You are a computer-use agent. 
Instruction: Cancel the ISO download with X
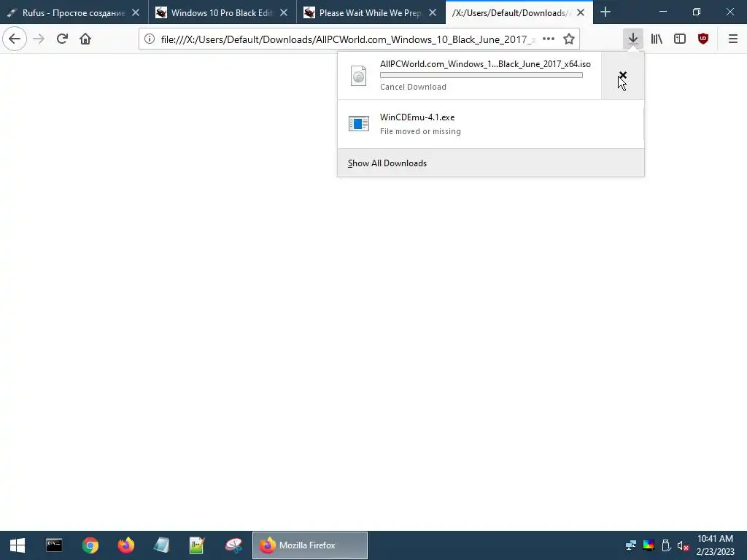point(623,75)
